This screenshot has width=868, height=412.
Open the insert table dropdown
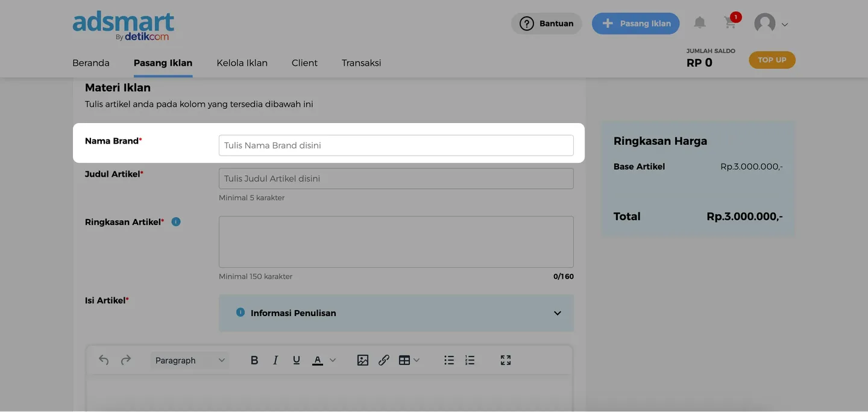[409, 360]
